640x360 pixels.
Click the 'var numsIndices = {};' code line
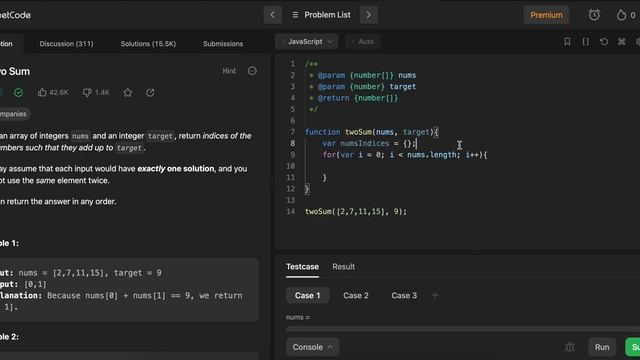(369, 143)
